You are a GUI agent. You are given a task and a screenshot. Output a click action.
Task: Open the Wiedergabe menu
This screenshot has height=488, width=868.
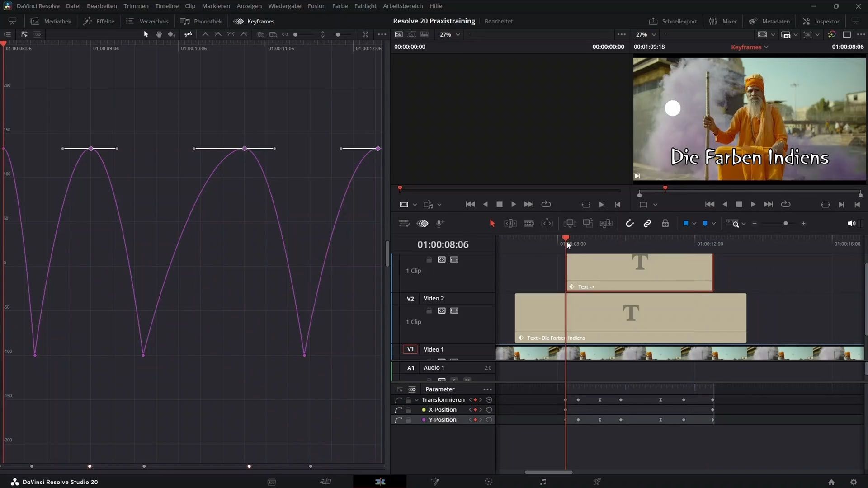pos(284,6)
